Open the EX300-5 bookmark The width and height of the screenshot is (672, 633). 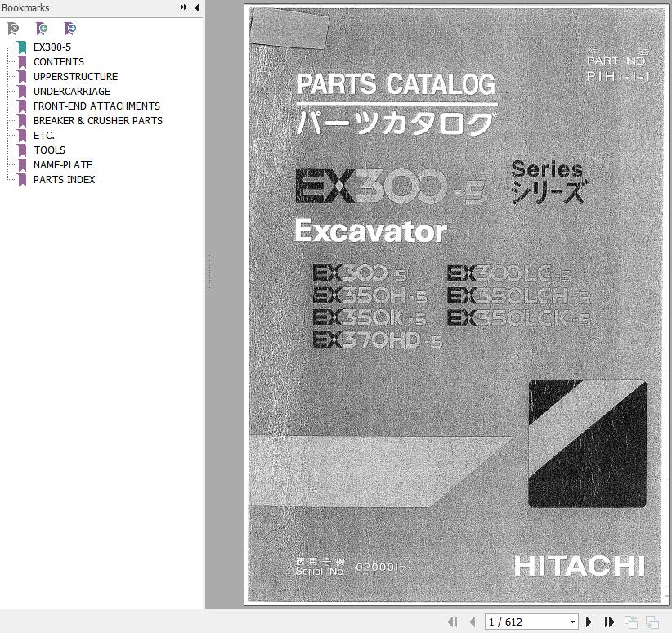coord(52,47)
